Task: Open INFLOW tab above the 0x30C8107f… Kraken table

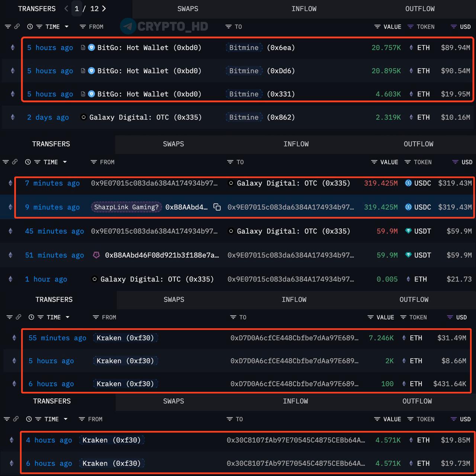Action: tap(295, 401)
